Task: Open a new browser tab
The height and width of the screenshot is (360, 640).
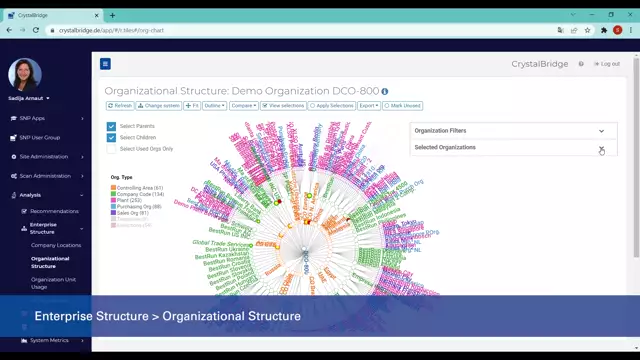Action: (x=112, y=16)
